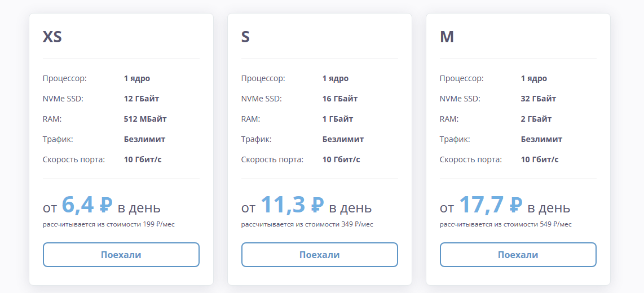Select the M plan heading
The width and height of the screenshot is (644, 293).
(447, 37)
